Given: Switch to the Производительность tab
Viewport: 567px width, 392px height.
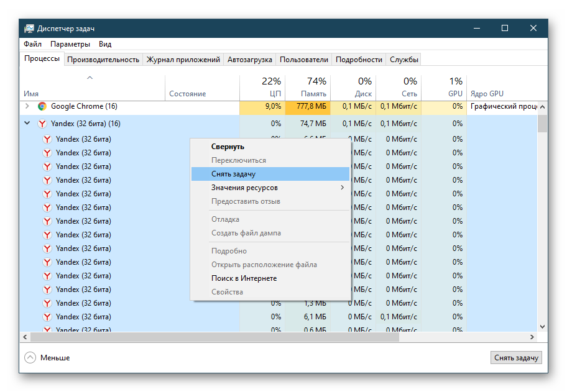Looking at the screenshot, I should pos(103,60).
